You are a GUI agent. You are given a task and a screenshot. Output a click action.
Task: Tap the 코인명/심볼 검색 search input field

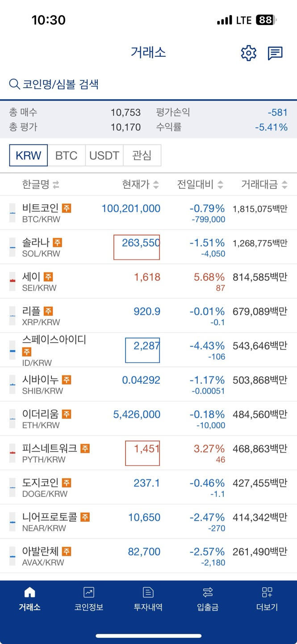(63, 82)
